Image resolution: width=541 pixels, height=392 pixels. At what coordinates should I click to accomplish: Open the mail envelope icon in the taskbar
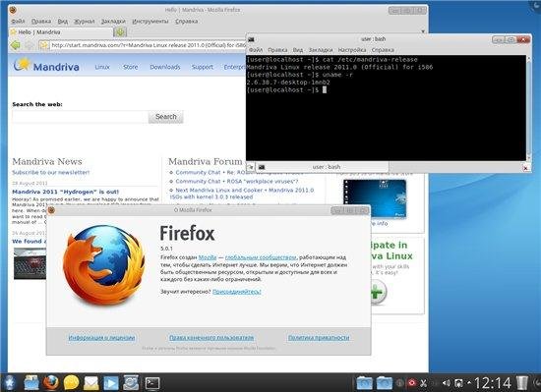tap(91, 383)
